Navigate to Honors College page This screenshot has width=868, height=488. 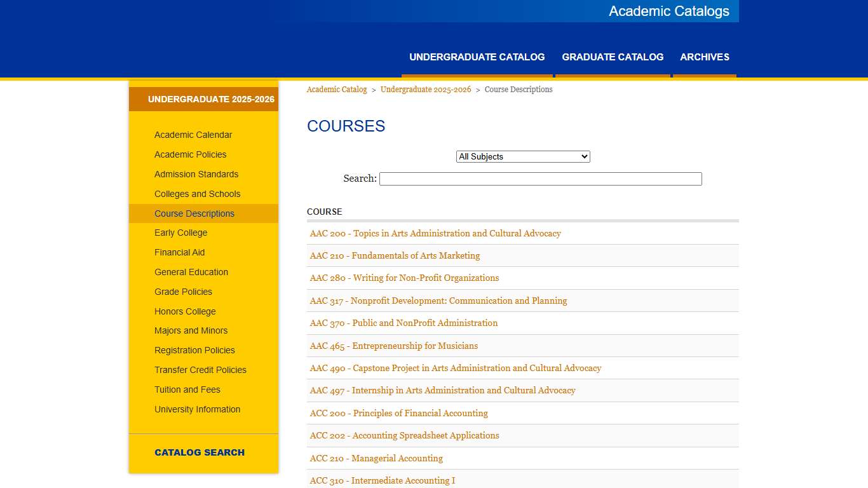coord(185,311)
